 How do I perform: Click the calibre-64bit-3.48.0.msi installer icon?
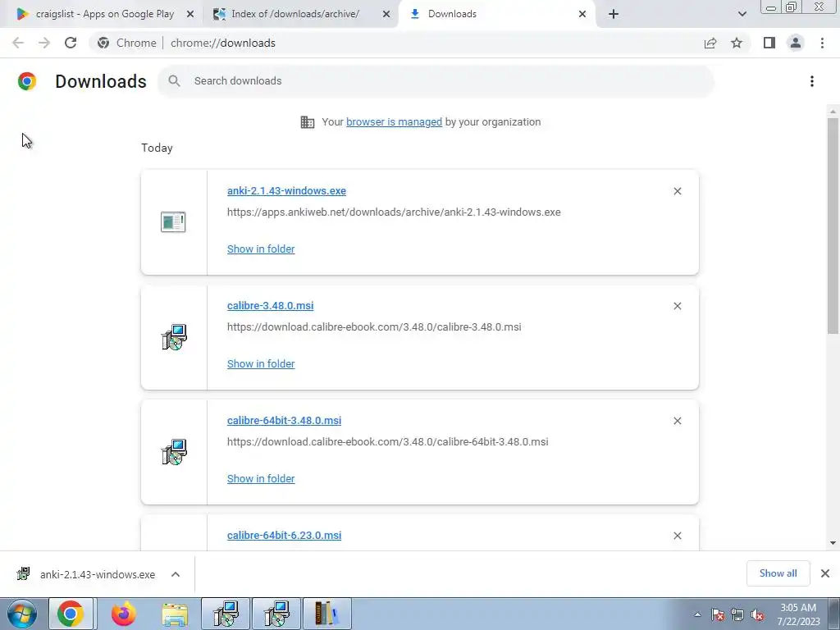[174, 452]
